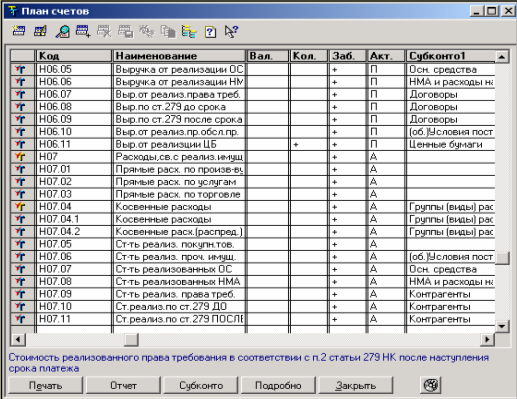Viewport: 517px width, 399px height.
Task: Click the vertical scrollbar thumb
Action: point(502,258)
